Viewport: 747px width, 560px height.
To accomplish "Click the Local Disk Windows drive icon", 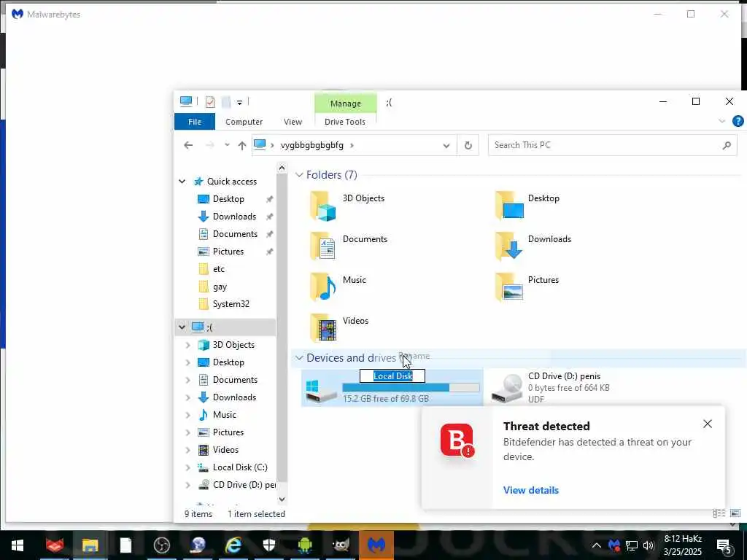I will coord(321,392).
